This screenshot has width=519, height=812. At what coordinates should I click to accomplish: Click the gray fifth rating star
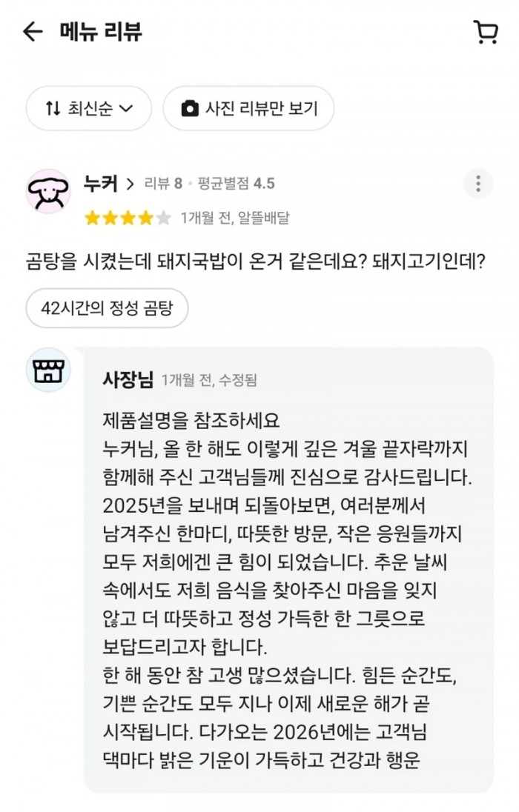tap(163, 218)
